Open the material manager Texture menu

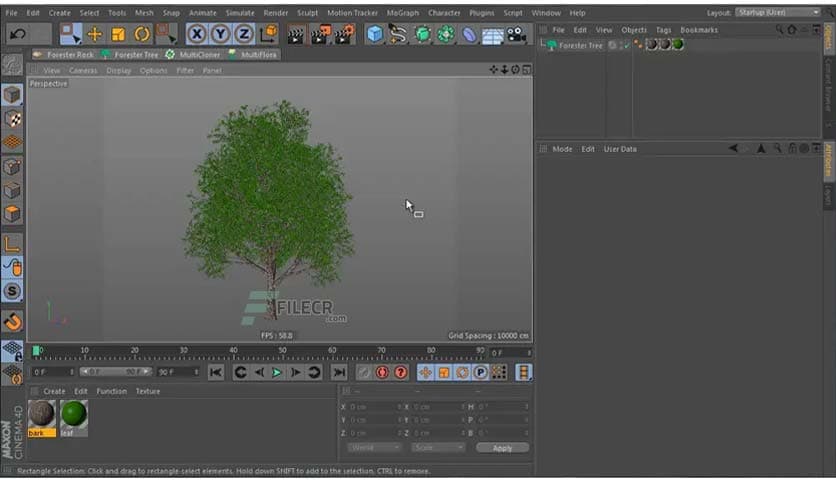[148, 391]
